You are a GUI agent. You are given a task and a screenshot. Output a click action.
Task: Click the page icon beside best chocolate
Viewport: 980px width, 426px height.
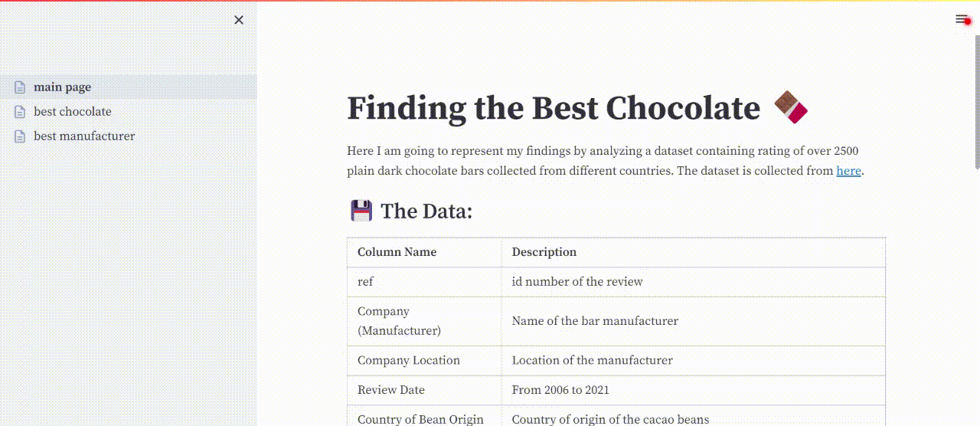click(21, 112)
